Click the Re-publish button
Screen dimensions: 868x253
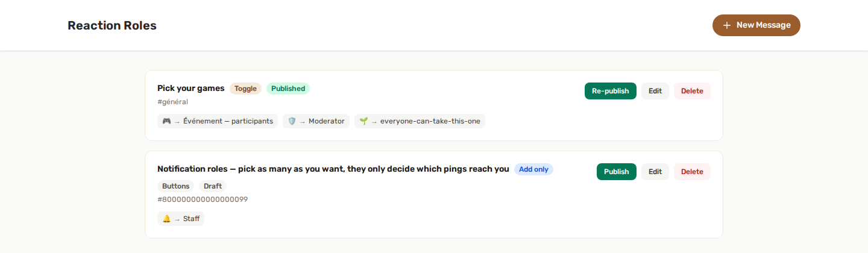(x=610, y=91)
